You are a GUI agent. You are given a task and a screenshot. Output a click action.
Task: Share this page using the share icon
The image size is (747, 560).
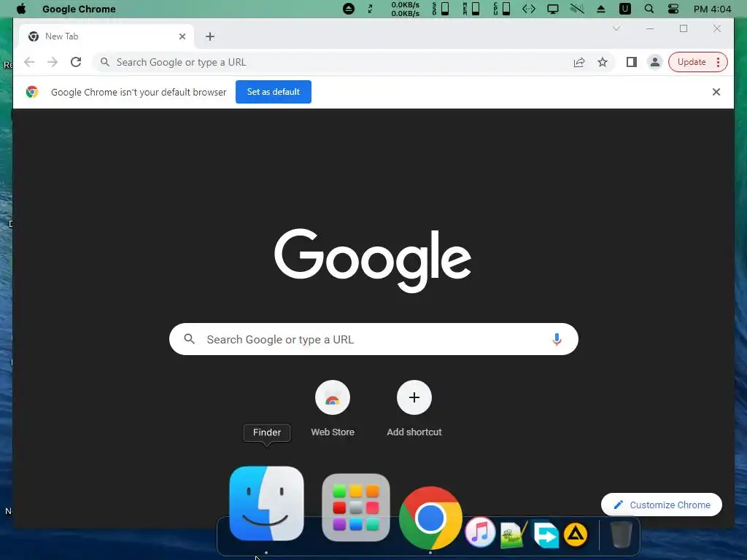coord(578,63)
